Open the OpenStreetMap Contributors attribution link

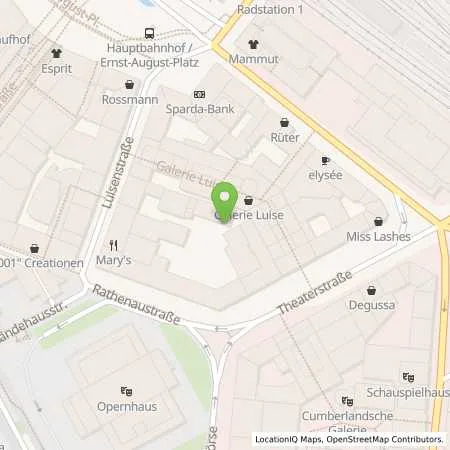tap(385, 439)
